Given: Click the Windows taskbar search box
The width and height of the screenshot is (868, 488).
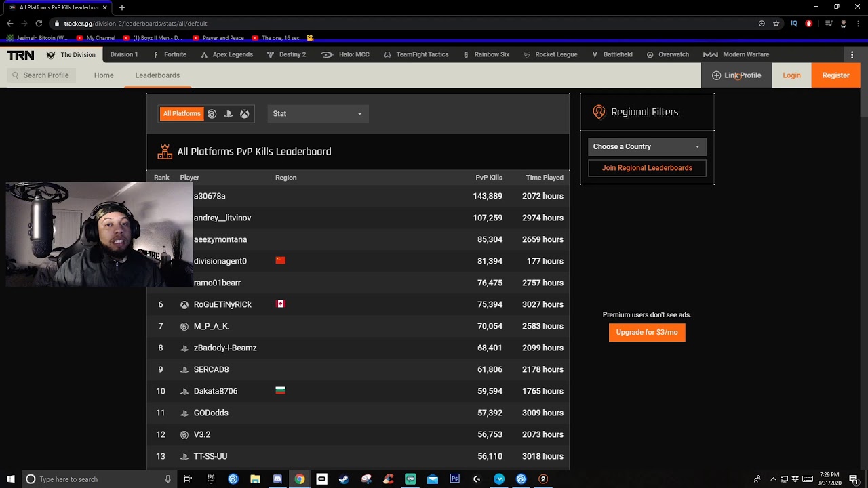Looking at the screenshot, I should [x=98, y=479].
